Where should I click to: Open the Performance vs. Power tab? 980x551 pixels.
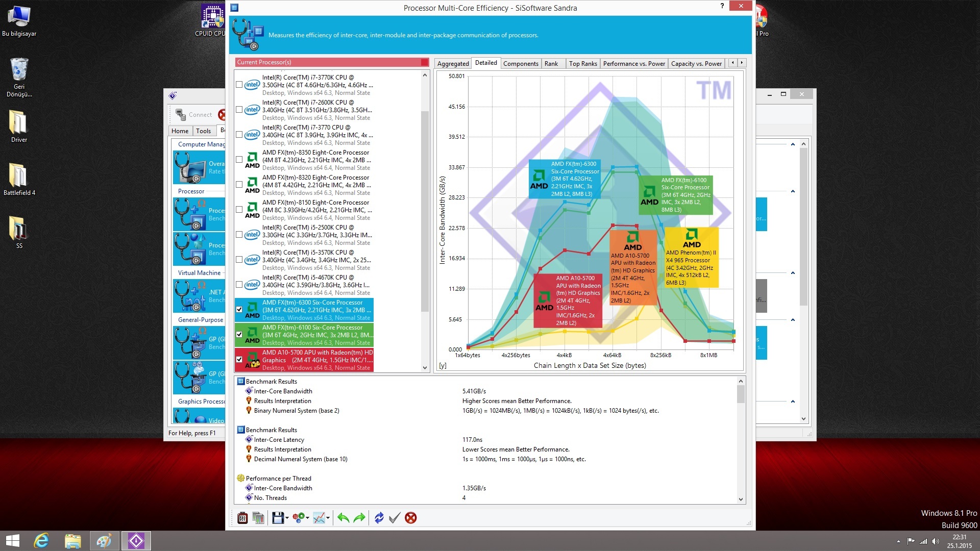pyautogui.click(x=634, y=64)
